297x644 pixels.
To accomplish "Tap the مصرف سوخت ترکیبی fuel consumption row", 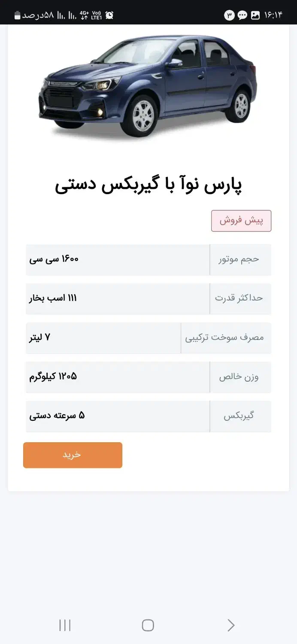I will click(148, 338).
